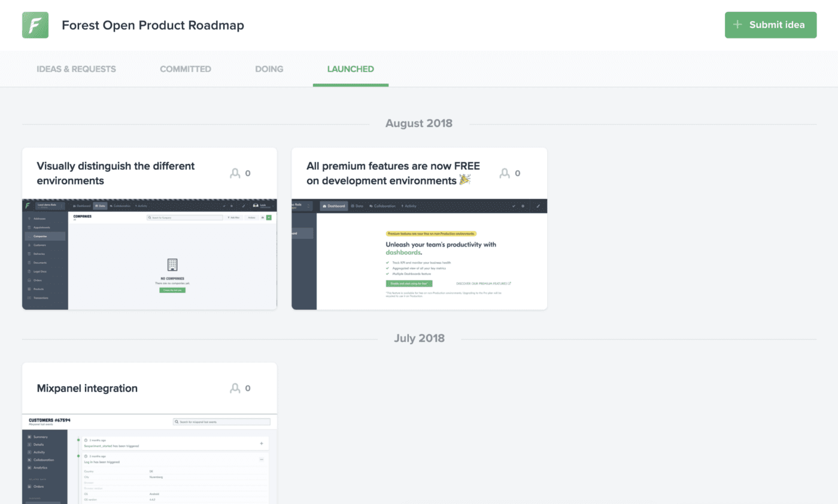Open the 'All premium features are now FREE' card title
838x504 pixels.
[x=393, y=173]
